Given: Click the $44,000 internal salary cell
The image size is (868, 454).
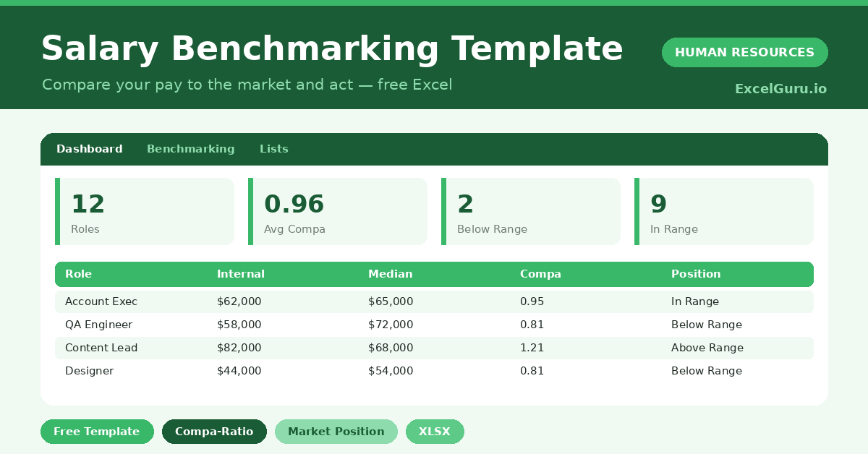Looking at the screenshot, I should (x=239, y=371).
